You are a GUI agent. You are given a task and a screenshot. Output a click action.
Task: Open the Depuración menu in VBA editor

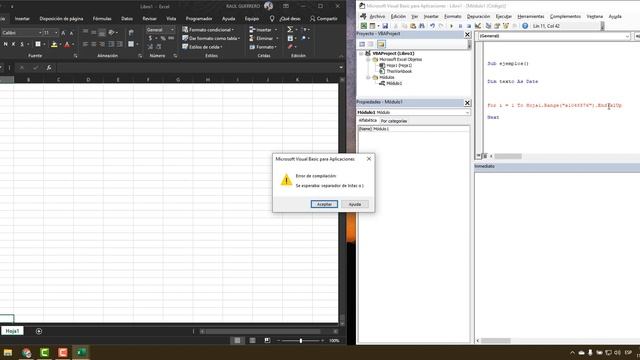click(x=478, y=16)
